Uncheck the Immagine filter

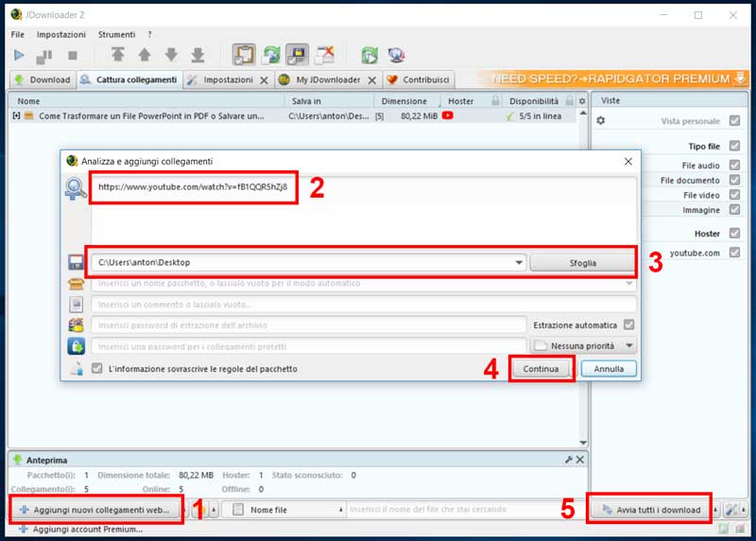tap(735, 210)
